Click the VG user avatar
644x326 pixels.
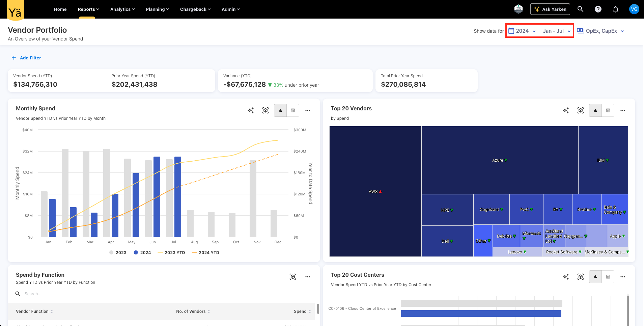coord(634,9)
